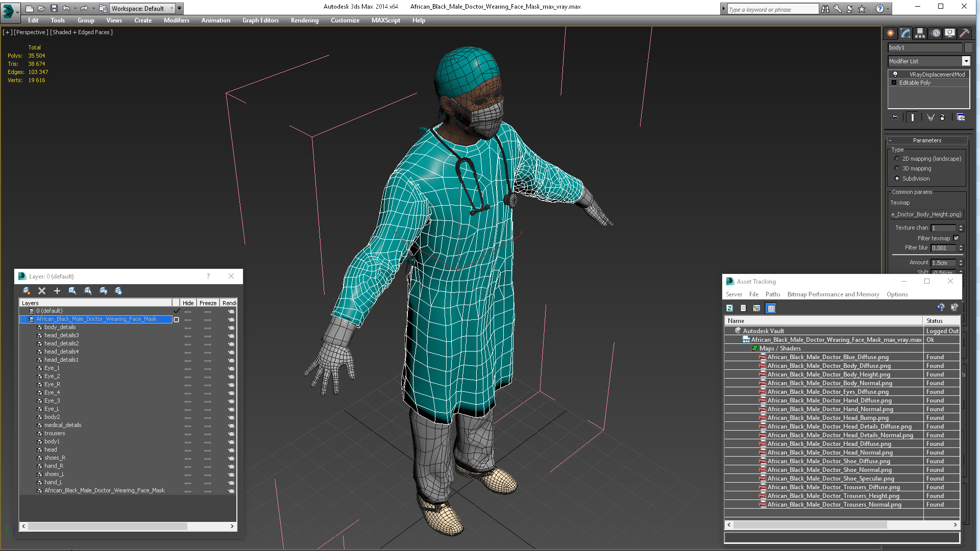Open the undo history dropdown arrow
This screenshot has height=551, width=980.
tap(75, 9)
